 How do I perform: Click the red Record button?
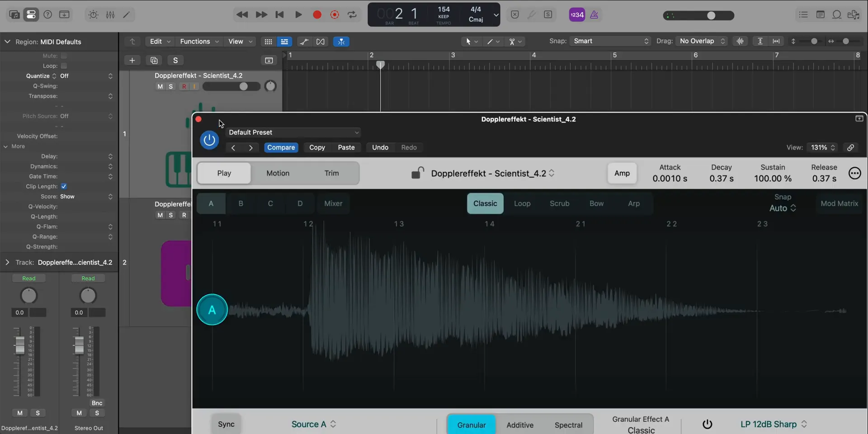point(317,14)
